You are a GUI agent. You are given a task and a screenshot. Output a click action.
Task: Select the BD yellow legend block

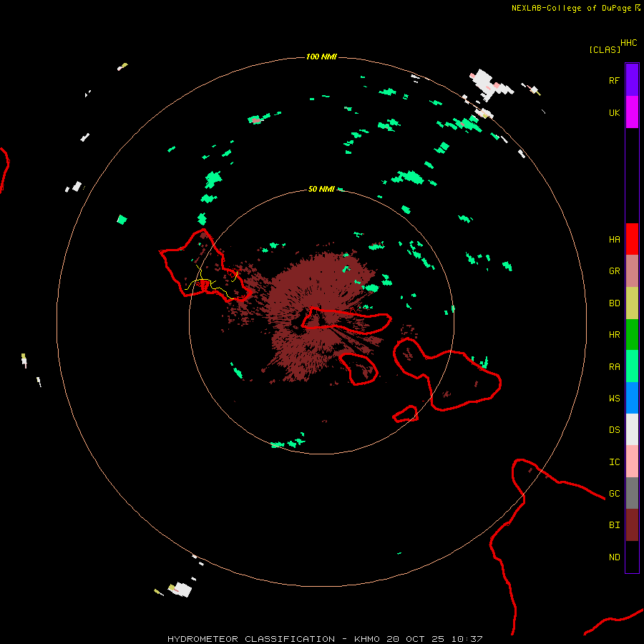632,303
